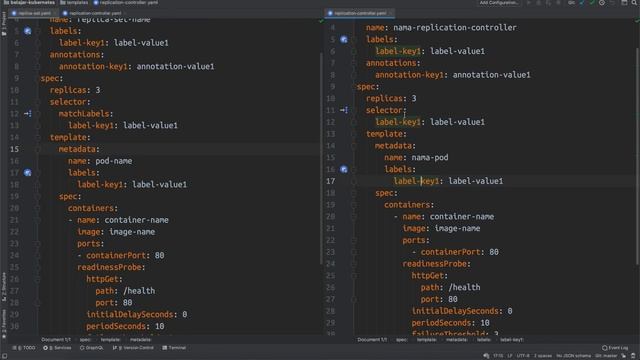Fold the metadata block on line 15 in left editor
640x360 pixels.
[37, 149]
